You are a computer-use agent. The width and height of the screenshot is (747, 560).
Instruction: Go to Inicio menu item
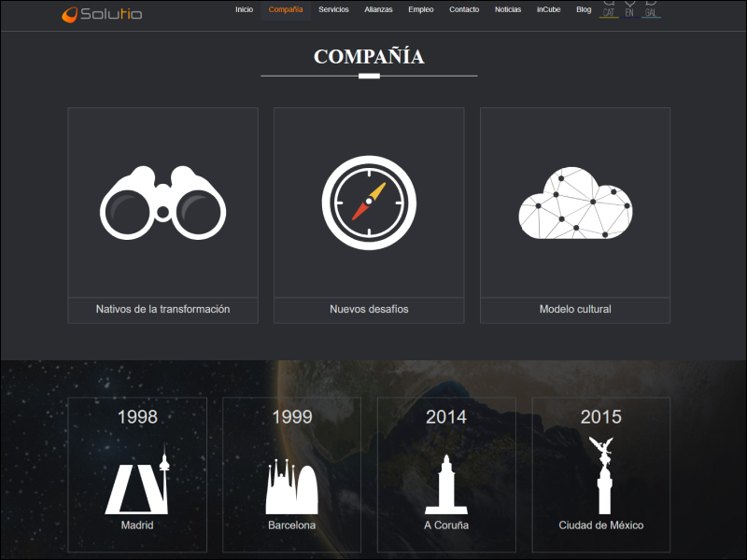(x=244, y=9)
